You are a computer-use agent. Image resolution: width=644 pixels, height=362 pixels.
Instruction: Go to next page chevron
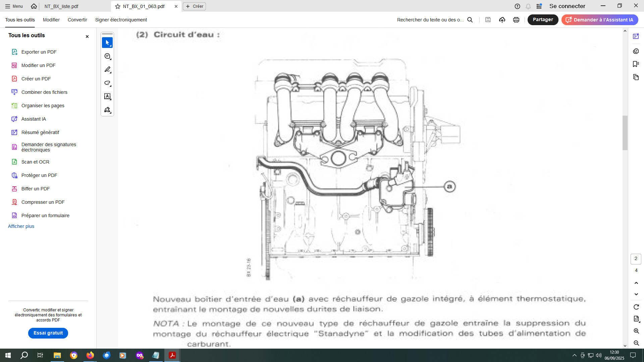point(636,294)
